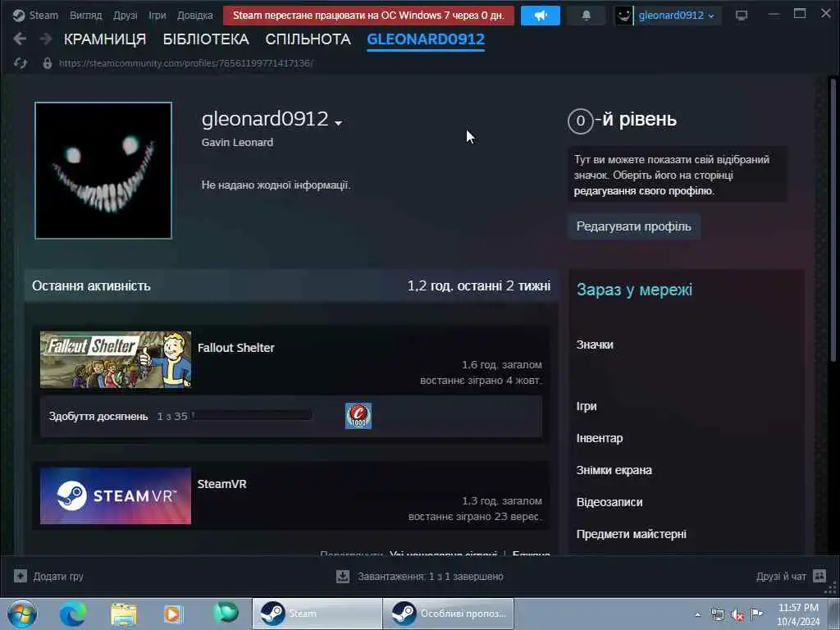This screenshot has width=840, height=630.
Task: Click the level 0 badge circle
Action: pyautogui.click(x=580, y=121)
